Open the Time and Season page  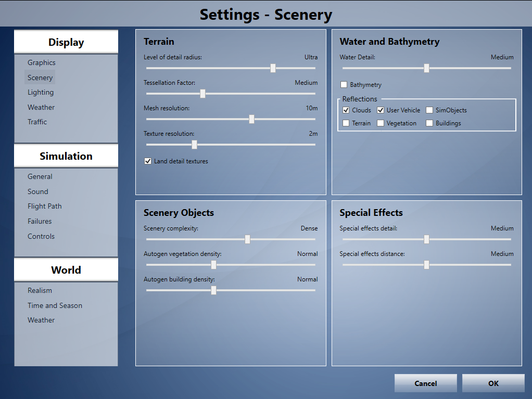click(55, 305)
